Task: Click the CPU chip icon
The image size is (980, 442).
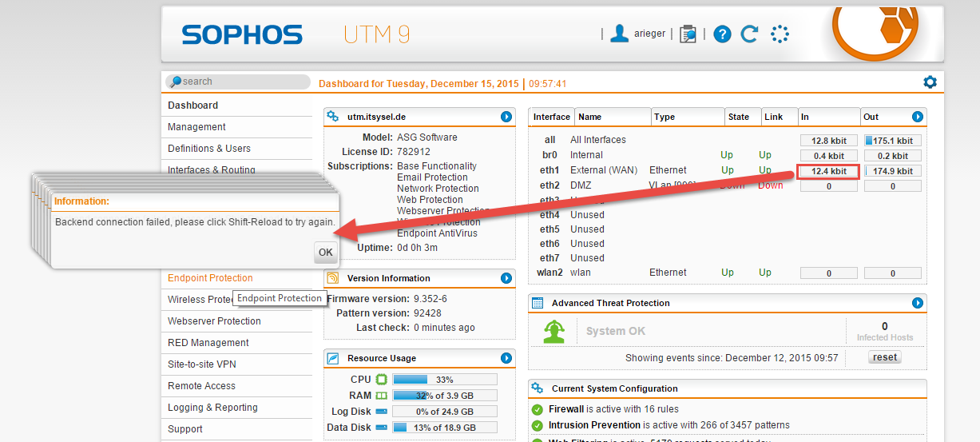Action: tap(382, 380)
